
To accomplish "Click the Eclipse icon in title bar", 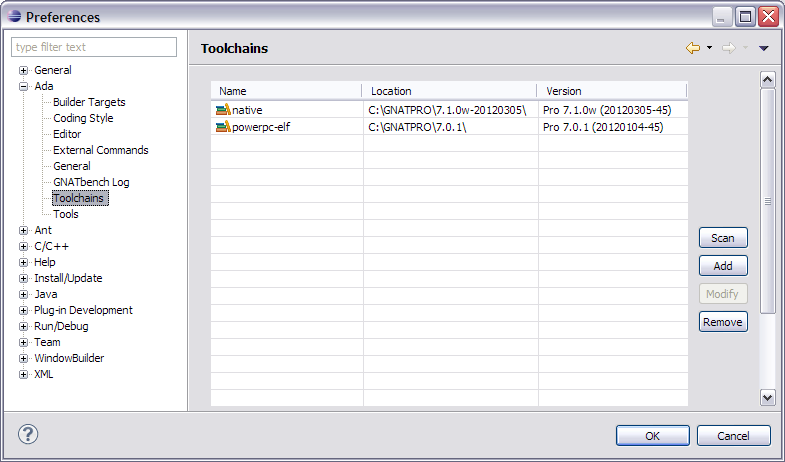I will pyautogui.click(x=15, y=17).
